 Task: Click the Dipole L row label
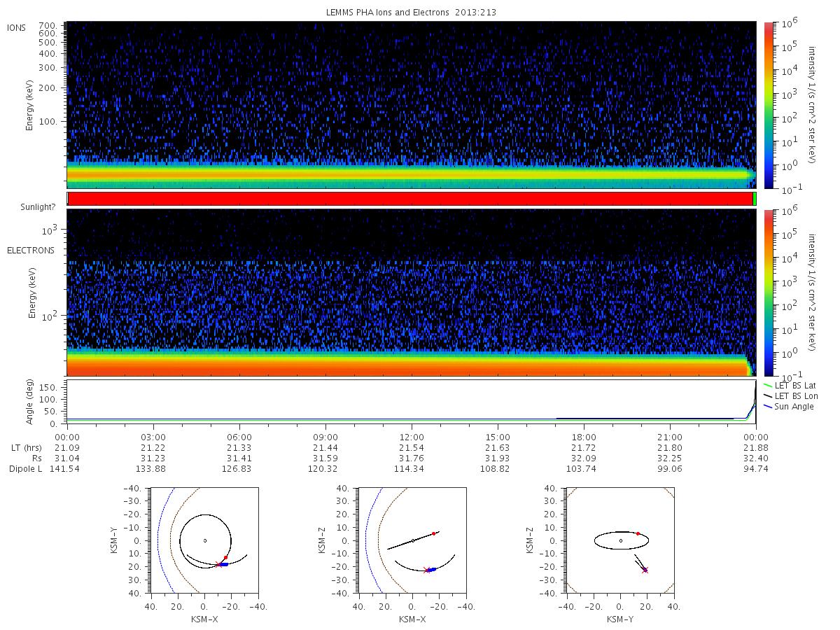tap(25, 468)
